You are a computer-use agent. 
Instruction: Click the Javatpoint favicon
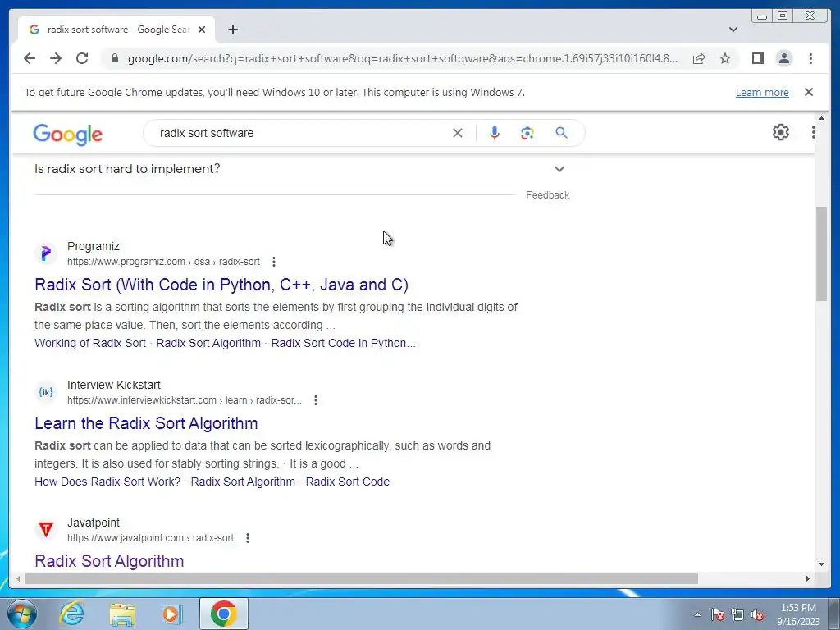[46, 530]
